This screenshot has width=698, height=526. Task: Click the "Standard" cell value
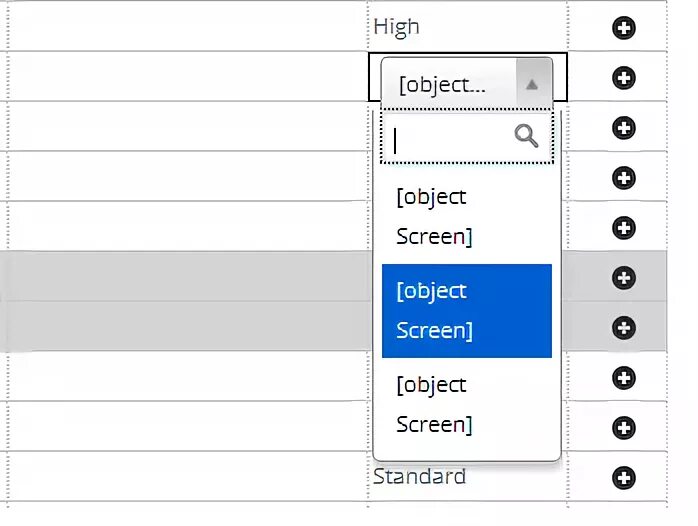[419, 476]
